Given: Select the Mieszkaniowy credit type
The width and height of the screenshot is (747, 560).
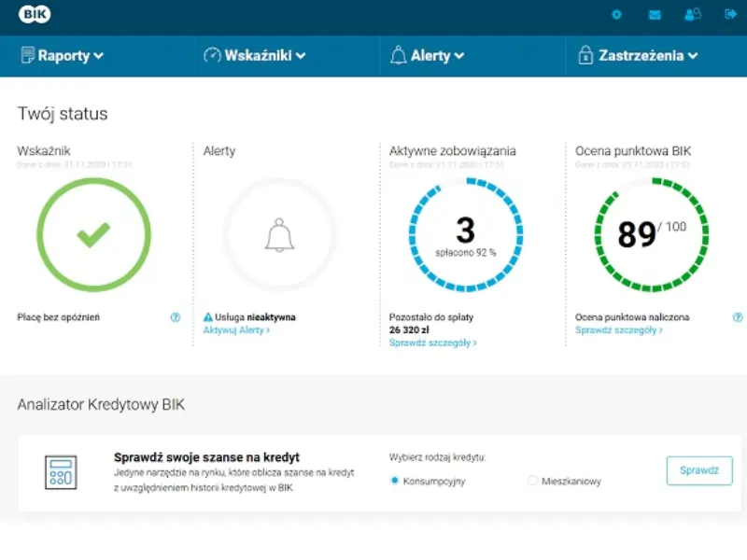Looking at the screenshot, I should 532,481.
